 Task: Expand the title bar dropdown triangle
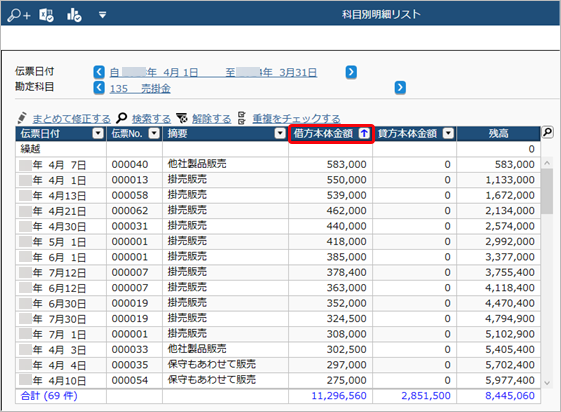(103, 15)
